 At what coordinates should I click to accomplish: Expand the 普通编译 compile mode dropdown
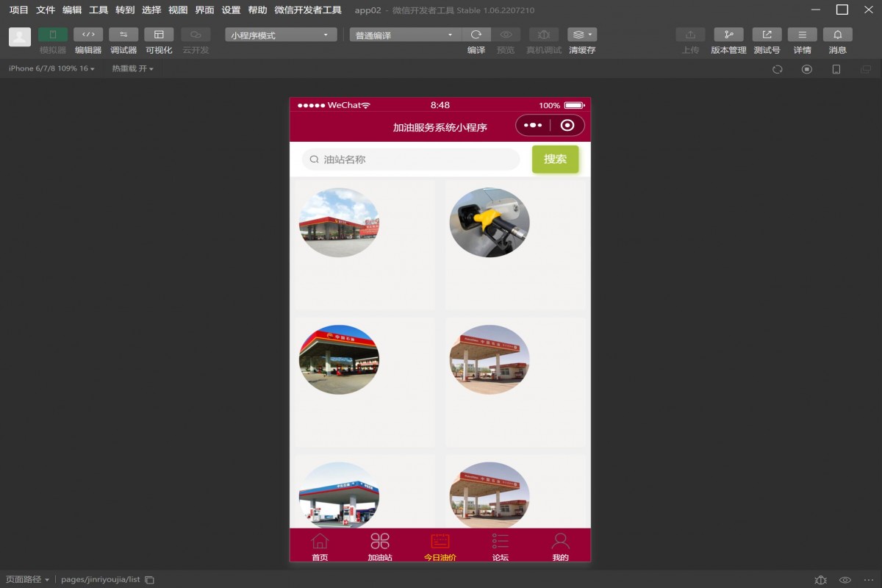point(405,35)
